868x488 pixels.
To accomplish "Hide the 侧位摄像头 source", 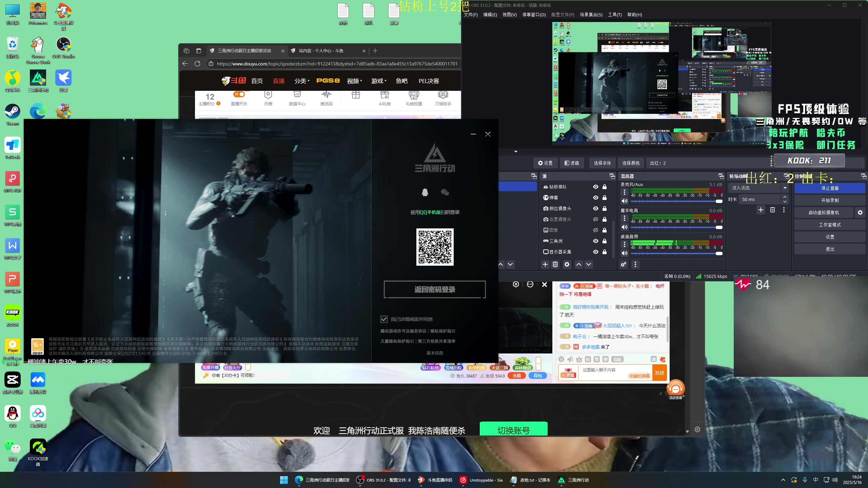I will 595,208.
